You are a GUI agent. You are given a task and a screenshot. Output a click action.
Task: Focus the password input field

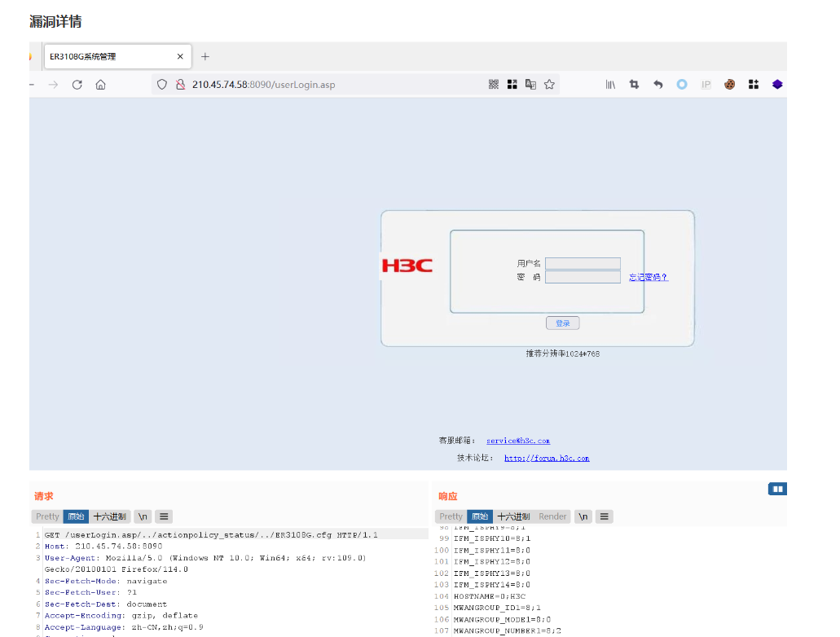point(583,277)
